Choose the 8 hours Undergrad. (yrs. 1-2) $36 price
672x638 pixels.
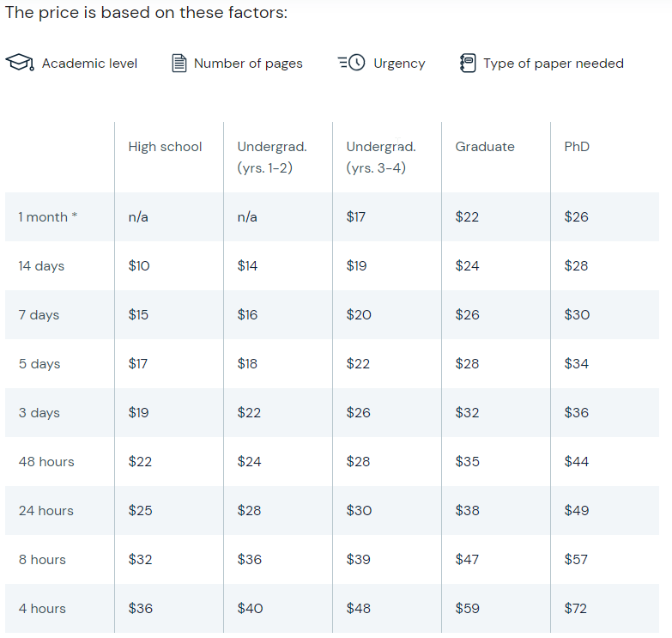pos(250,560)
